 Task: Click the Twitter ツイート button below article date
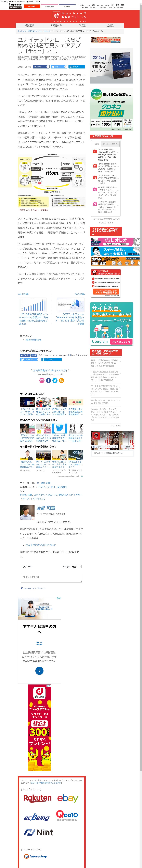59,67
